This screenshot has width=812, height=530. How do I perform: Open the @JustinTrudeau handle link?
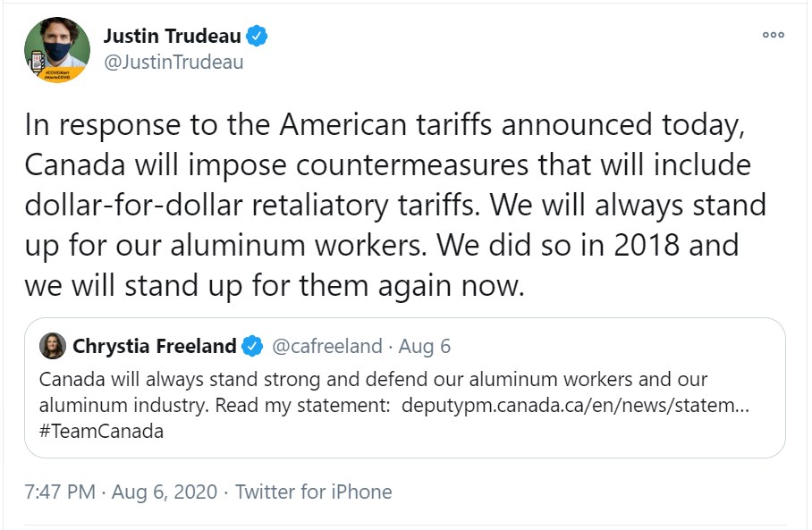pyautogui.click(x=173, y=63)
